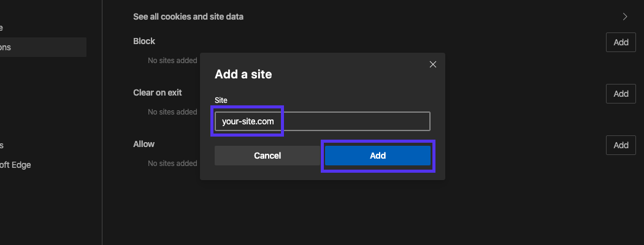This screenshot has height=245, width=644.
Task: Click Add beside the Allow section
Action: (x=621, y=145)
